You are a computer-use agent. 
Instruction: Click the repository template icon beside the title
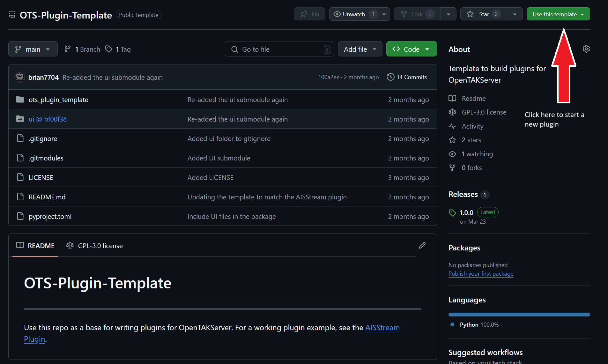12,15
